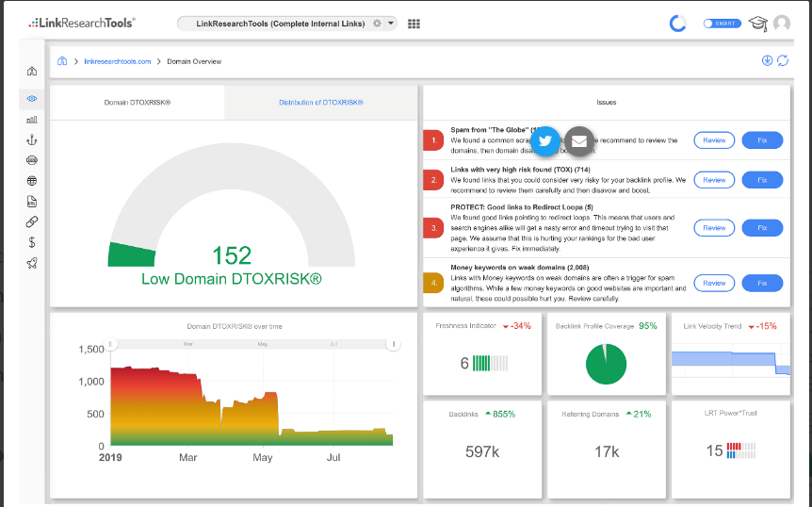This screenshot has width=812, height=507.
Task: Click the Twitter share icon
Action: tap(545, 140)
